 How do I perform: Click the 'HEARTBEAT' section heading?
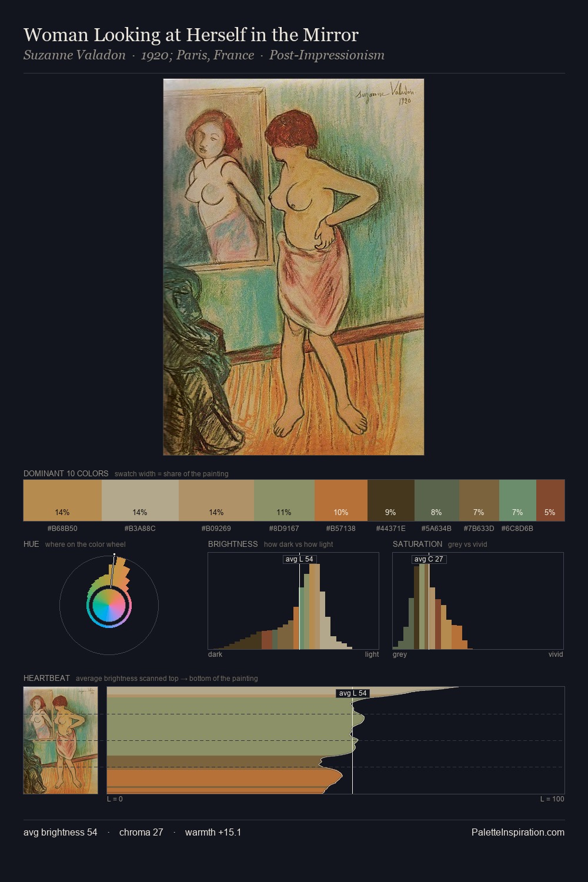click(x=46, y=678)
